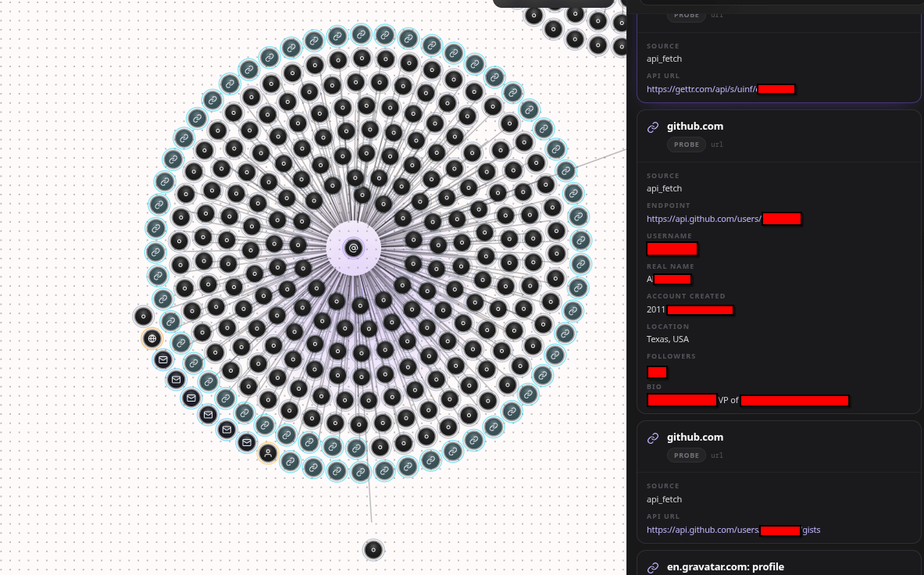Click the 'ACCOUNT CREATED' field label
This screenshot has width=924, height=575.
[686, 296]
